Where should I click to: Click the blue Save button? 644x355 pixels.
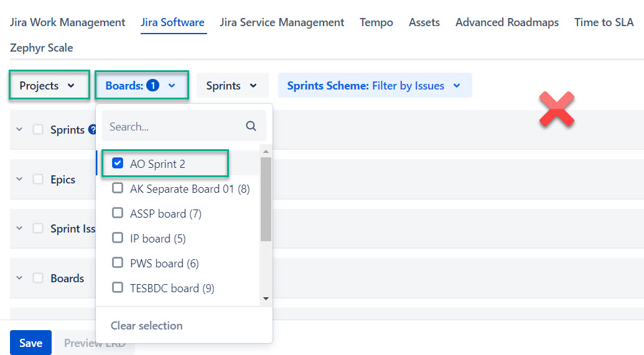[30, 343]
